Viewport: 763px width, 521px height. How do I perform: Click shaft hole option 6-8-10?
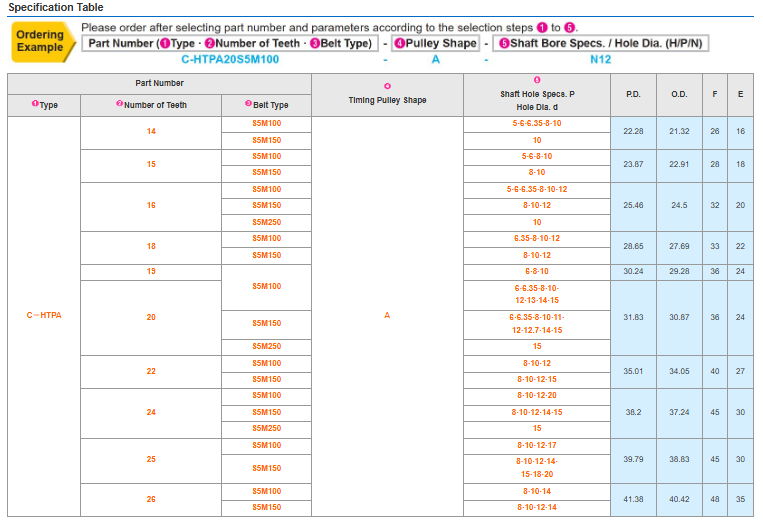pyautogui.click(x=537, y=271)
